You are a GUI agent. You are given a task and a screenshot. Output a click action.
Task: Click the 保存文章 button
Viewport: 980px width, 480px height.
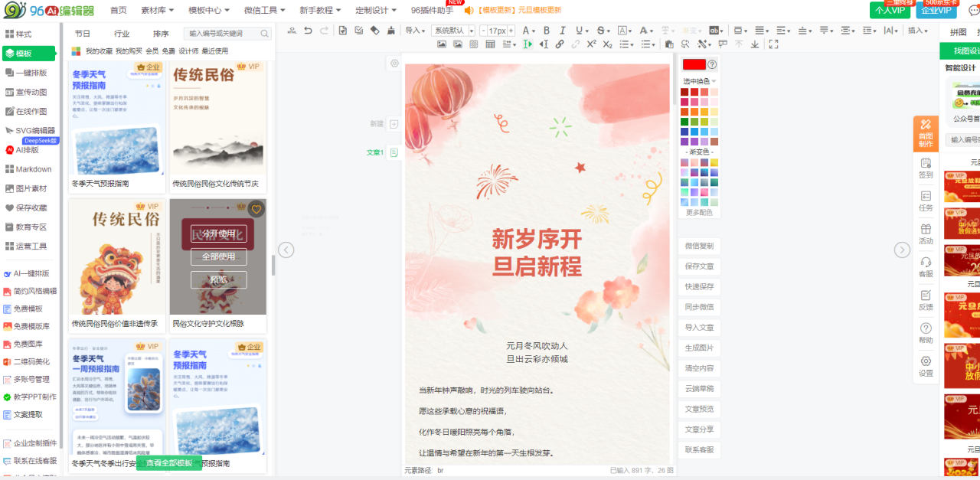pos(699,266)
